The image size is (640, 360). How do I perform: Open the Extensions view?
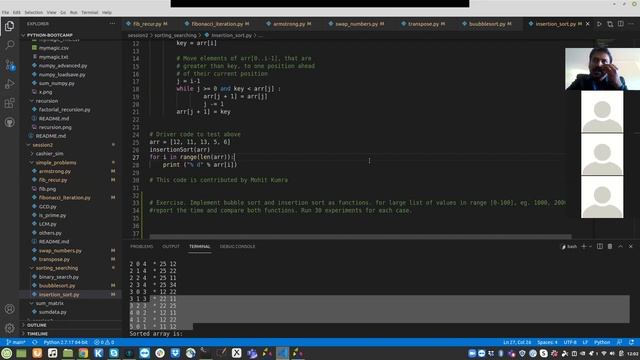[9, 103]
